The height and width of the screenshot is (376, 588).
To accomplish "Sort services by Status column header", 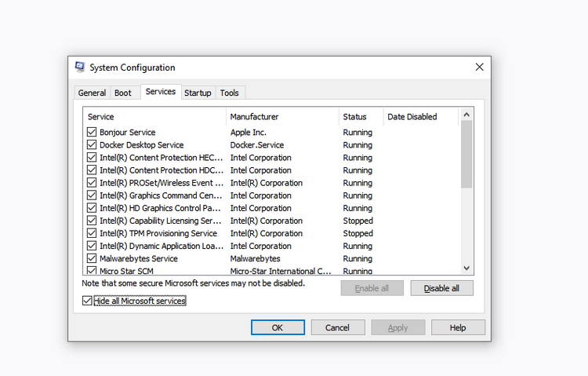I will click(360, 117).
